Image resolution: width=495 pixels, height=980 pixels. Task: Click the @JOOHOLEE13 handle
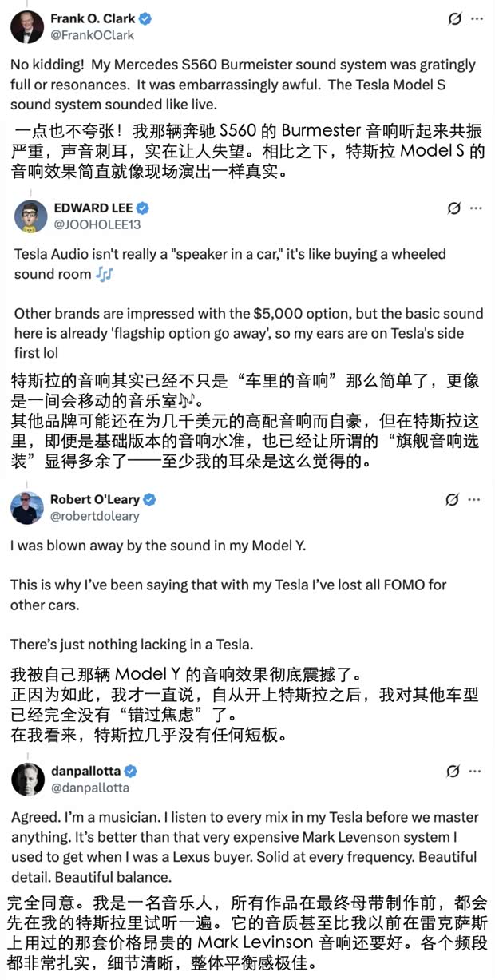coord(97,224)
